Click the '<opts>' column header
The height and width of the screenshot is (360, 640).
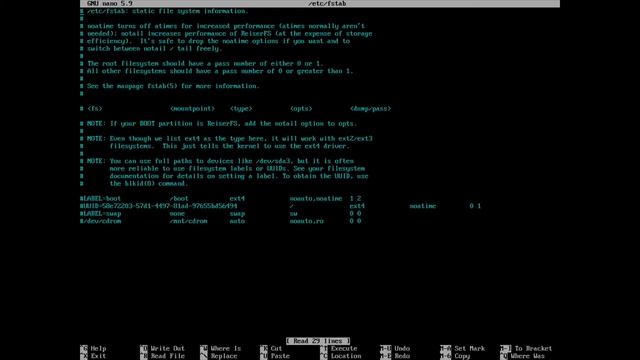(301, 109)
